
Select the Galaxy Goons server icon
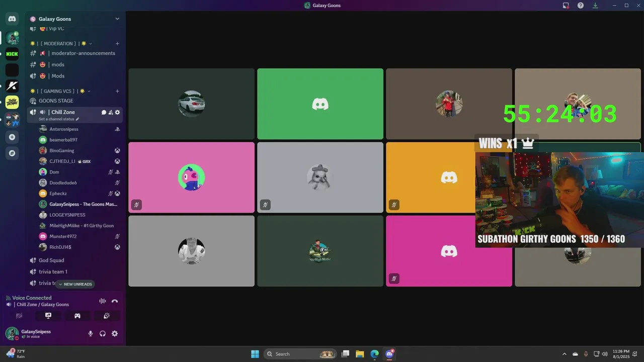[x=12, y=38]
